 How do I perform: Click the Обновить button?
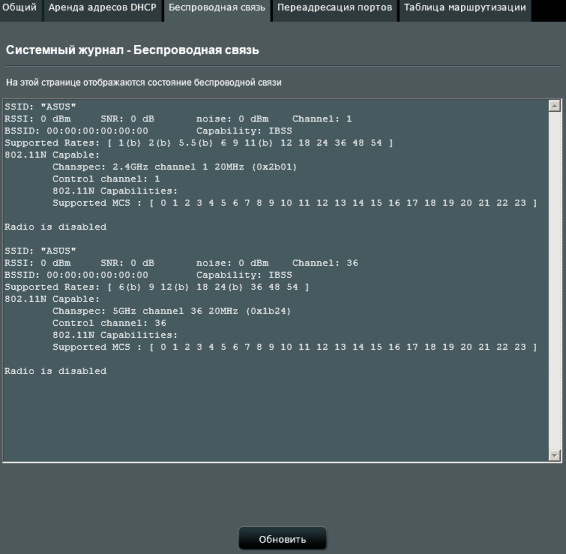(x=282, y=539)
